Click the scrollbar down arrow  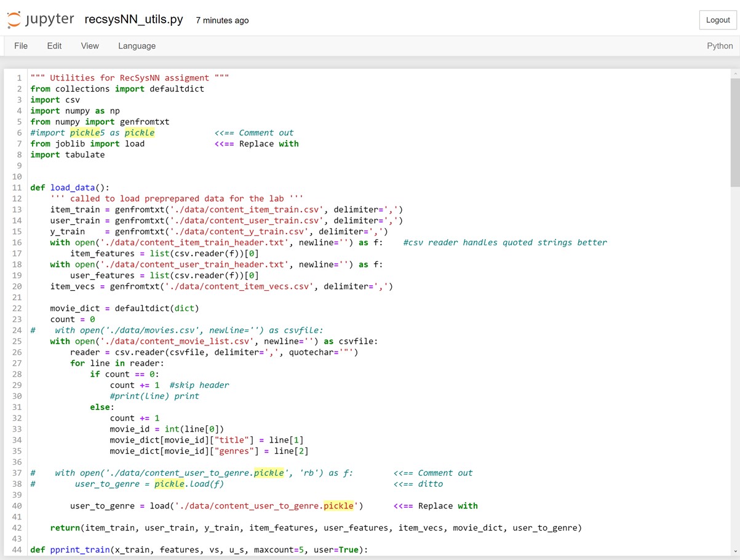pos(734,551)
